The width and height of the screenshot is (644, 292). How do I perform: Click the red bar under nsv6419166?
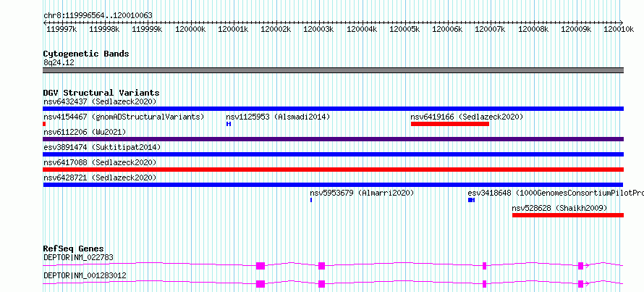click(450, 124)
